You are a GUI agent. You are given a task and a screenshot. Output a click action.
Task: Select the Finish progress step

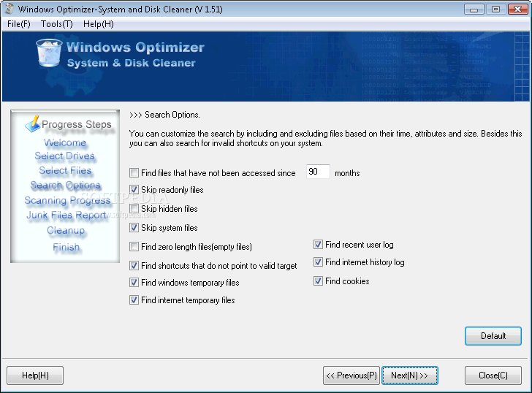click(x=66, y=247)
